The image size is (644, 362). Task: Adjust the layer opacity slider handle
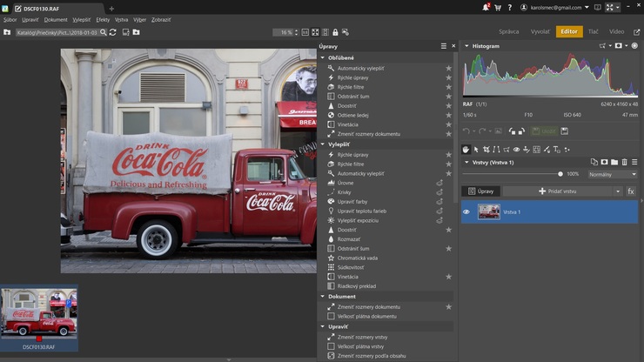pos(560,174)
